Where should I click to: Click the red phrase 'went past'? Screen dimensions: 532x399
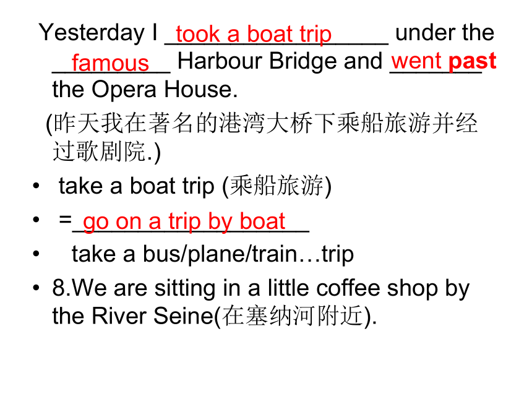444,62
